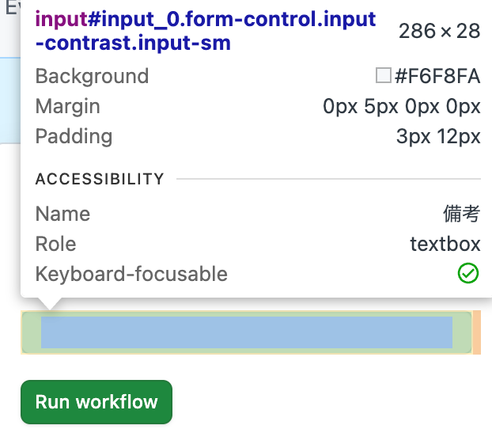492x448 pixels.
Task: Click the 286 × 28 dimensions text
Action: point(439,31)
